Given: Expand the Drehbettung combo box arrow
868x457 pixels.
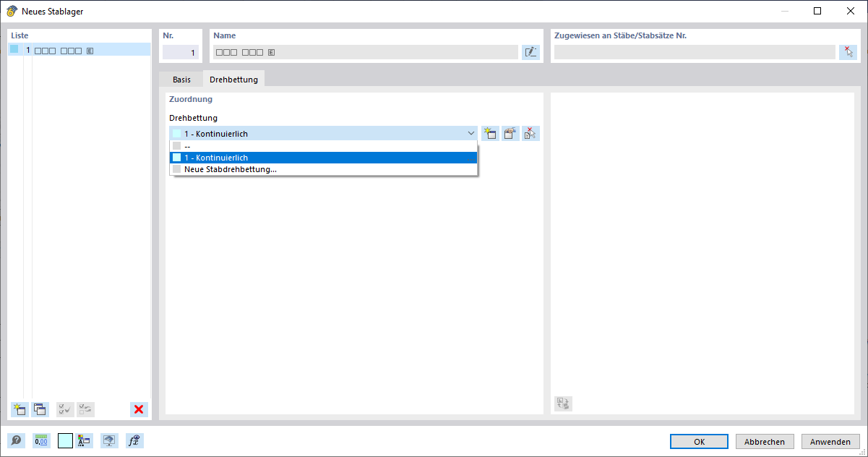Looking at the screenshot, I should 470,133.
